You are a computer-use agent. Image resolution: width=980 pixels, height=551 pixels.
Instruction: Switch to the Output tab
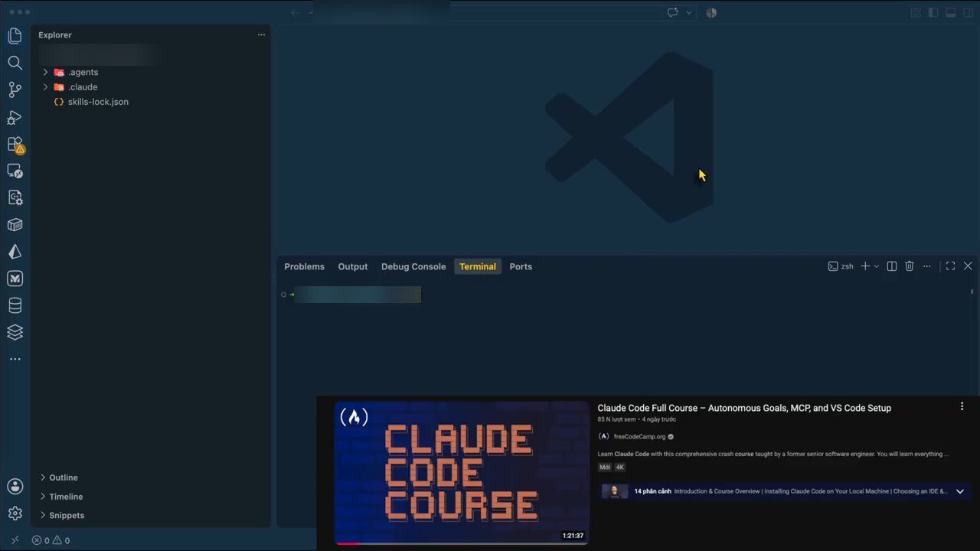[x=353, y=266]
